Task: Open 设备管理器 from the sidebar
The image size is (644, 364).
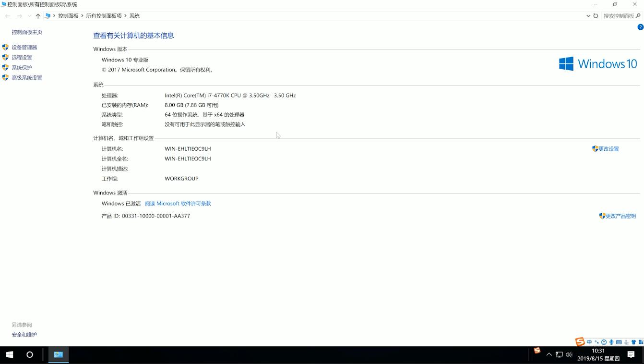Action: click(x=24, y=48)
